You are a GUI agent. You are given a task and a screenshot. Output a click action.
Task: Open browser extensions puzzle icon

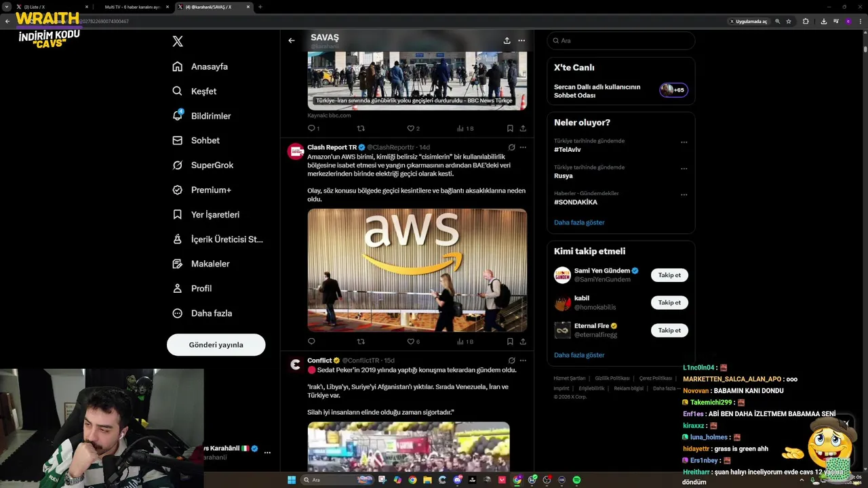(x=806, y=21)
